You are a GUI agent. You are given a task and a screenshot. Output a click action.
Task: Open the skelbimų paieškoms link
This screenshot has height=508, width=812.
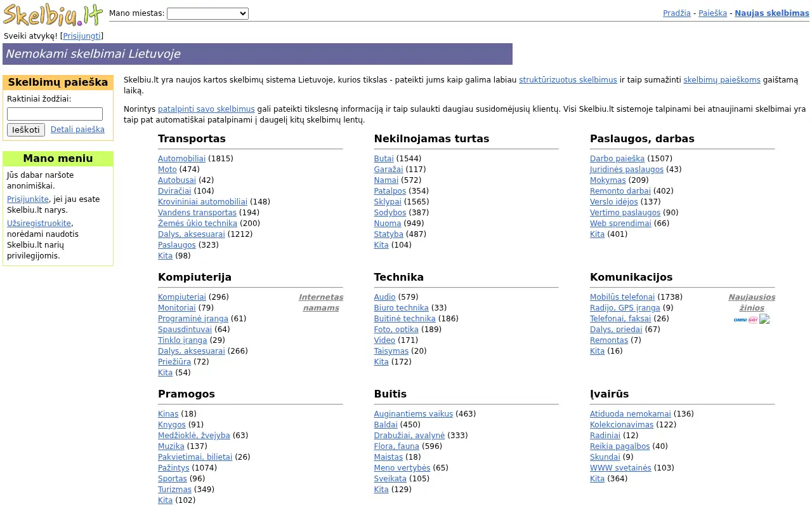[x=722, y=80]
